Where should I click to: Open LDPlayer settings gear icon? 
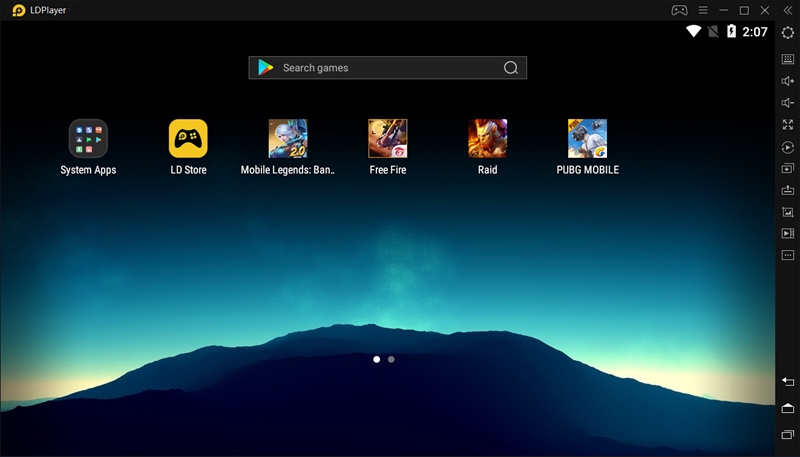787,32
